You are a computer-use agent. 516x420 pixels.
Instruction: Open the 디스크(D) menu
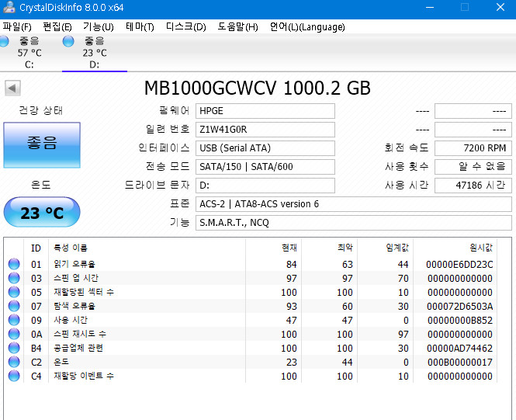(186, 27)
